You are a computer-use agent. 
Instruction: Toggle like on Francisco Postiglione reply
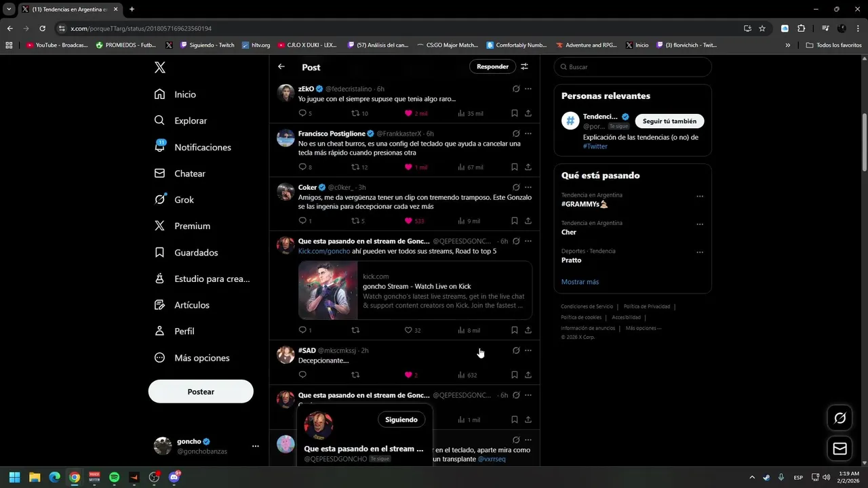click(408, 167)
